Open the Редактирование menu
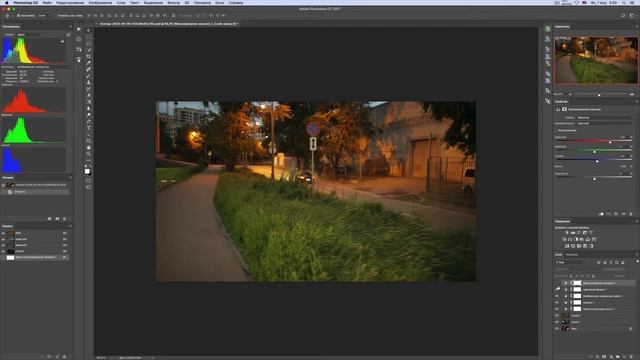The width and height of the screenshot is (640, 360). (70, 2)
